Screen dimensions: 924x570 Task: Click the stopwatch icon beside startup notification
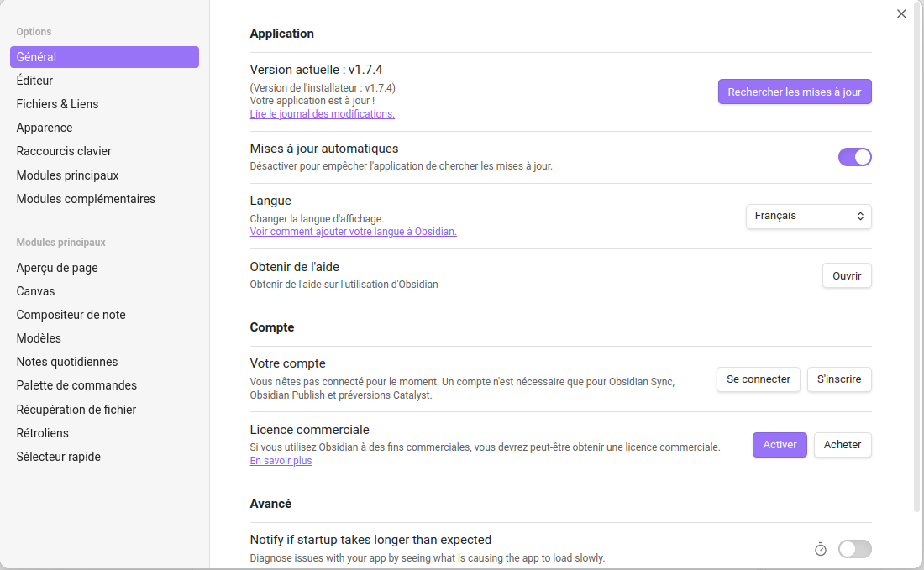coord(821,549)
